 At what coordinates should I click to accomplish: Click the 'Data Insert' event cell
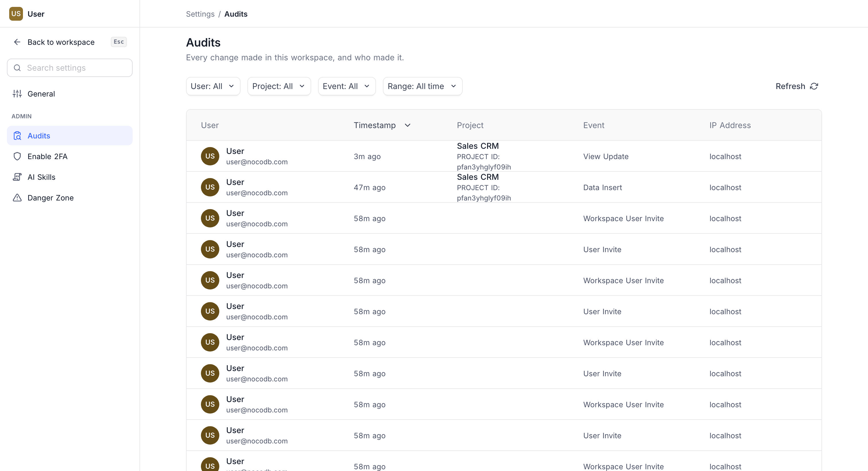[x=602, y=188]
